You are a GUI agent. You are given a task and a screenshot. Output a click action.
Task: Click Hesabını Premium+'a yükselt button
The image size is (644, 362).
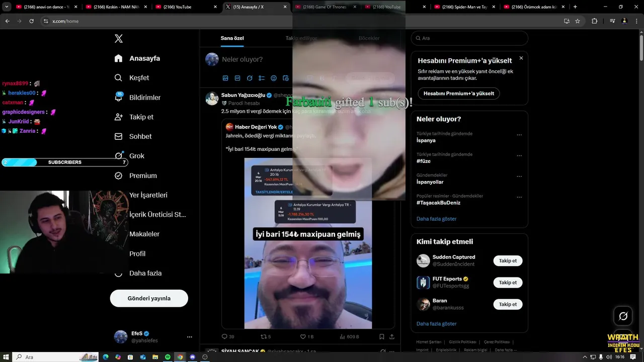(x=459, y=94)
